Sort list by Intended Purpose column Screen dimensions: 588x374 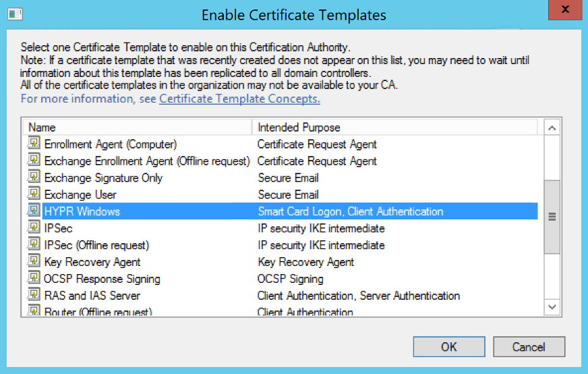click(394, 128)
